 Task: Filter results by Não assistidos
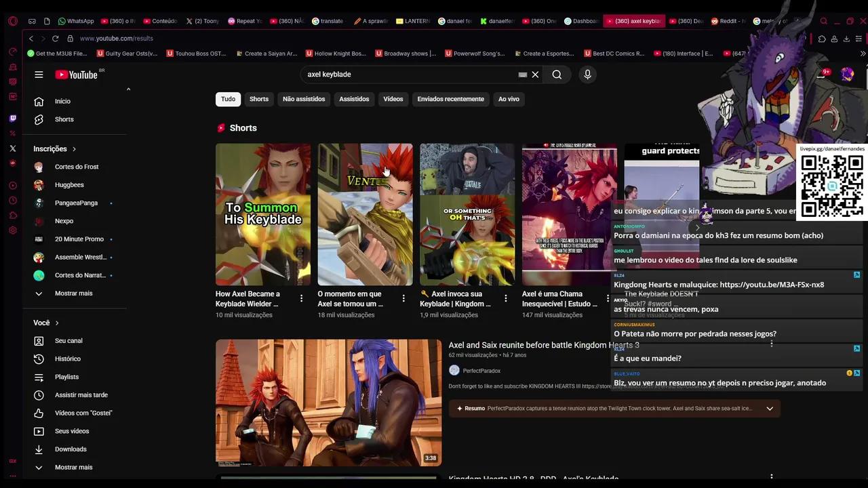(x=304, y=99)
